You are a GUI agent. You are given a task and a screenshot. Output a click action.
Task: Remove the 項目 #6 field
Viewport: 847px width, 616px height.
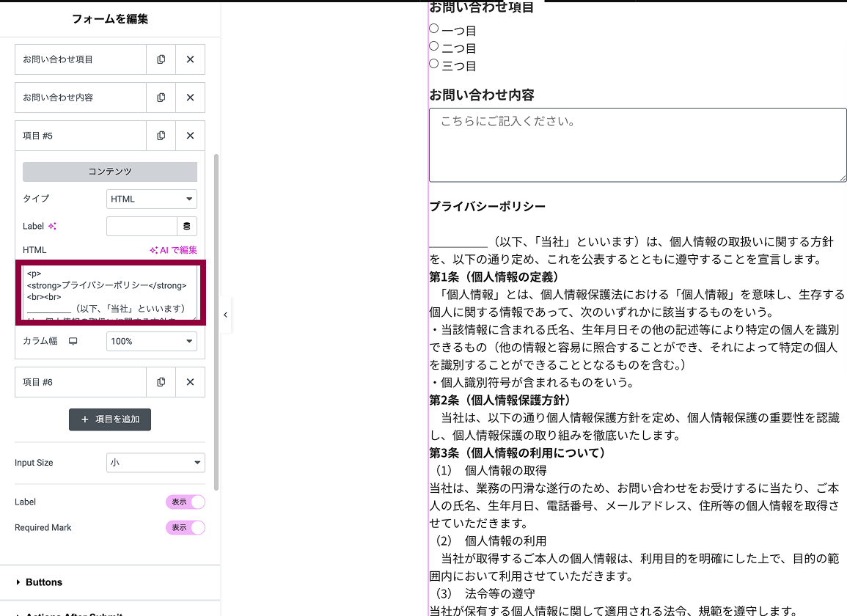click(x=190, y=381)
